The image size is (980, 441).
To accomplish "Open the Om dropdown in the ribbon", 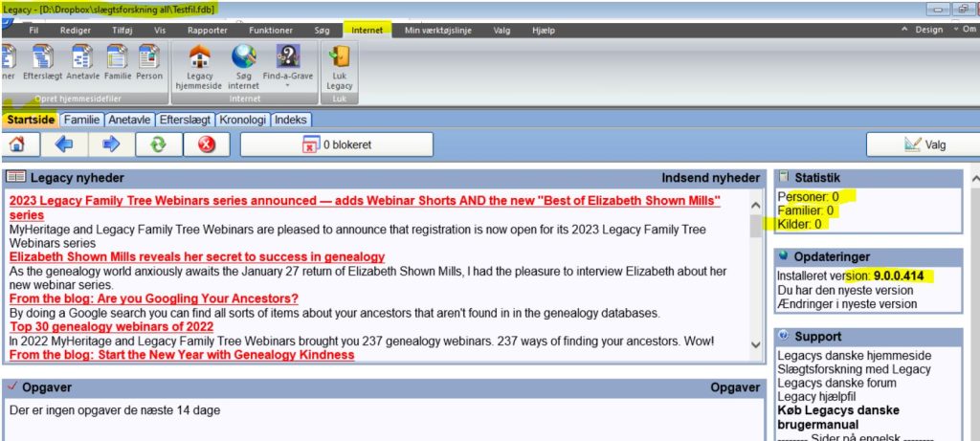I will pyautogui.click(x=966, y=30).
